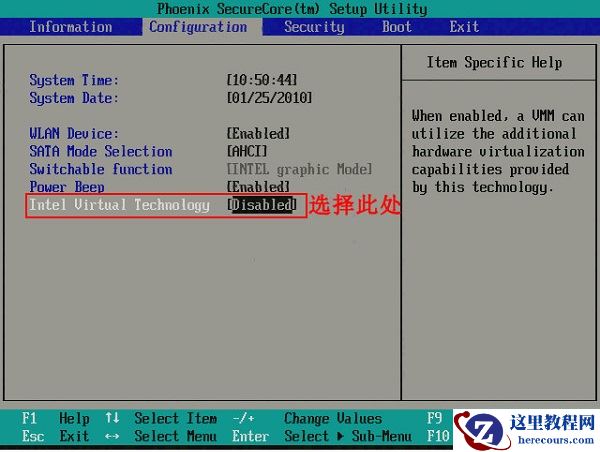
Task: Change the SATA Mode Selection AHCI value
Action: [247, 151]
